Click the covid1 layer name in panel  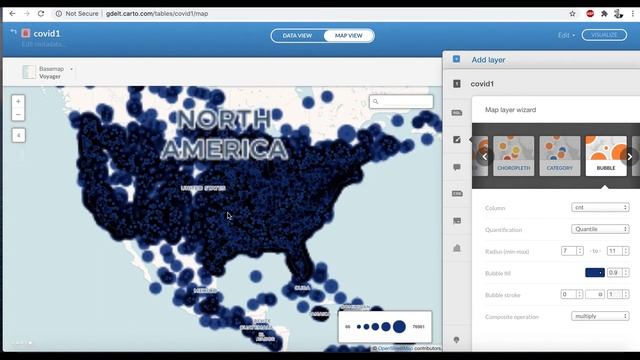[x=482, y=84]
